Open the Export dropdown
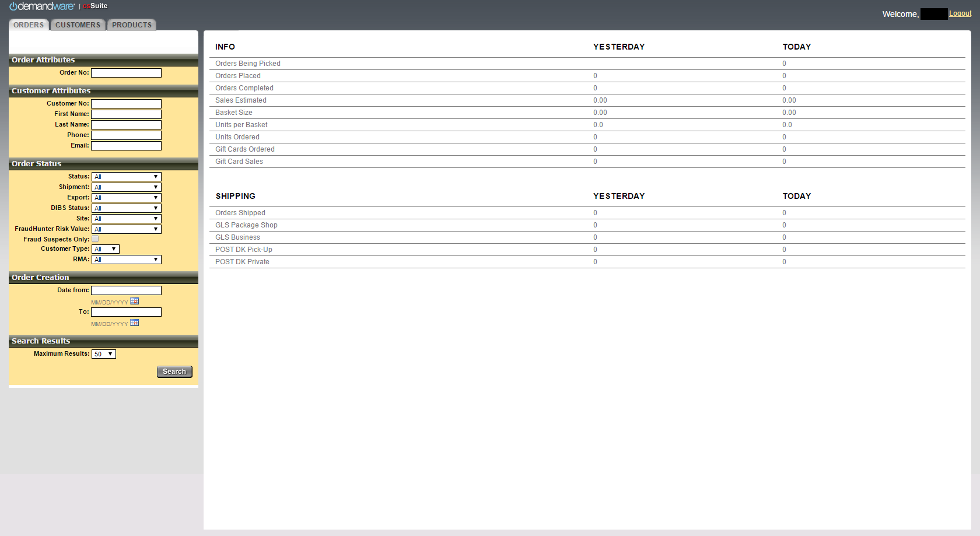Screen dimensions: 980x536 click(x=126, y=197)
